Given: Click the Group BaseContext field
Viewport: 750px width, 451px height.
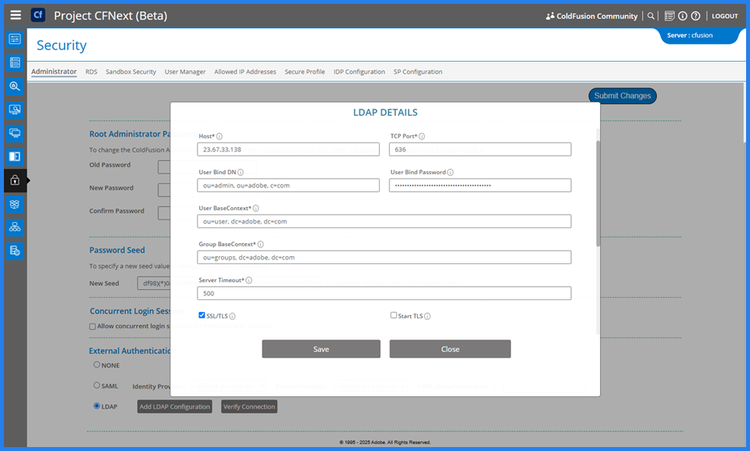Looking at the screenshot, I should point(384,257).
